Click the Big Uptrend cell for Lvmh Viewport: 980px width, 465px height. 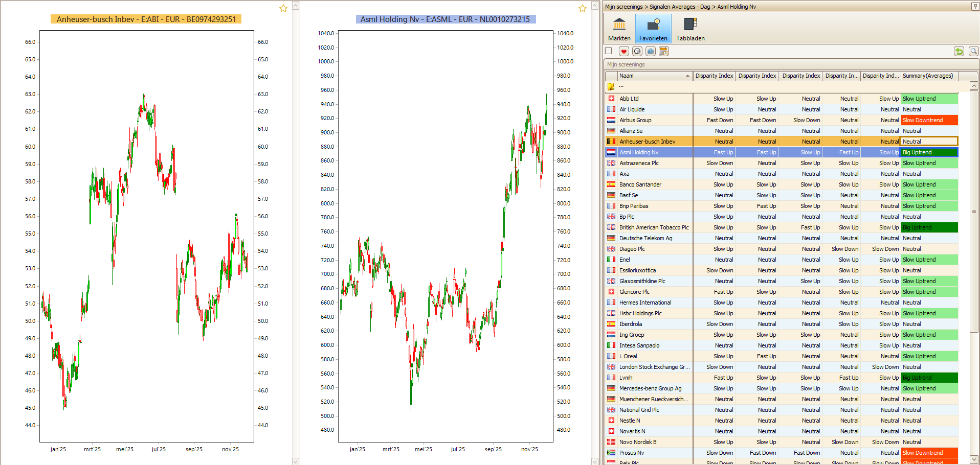coord(929,378)
